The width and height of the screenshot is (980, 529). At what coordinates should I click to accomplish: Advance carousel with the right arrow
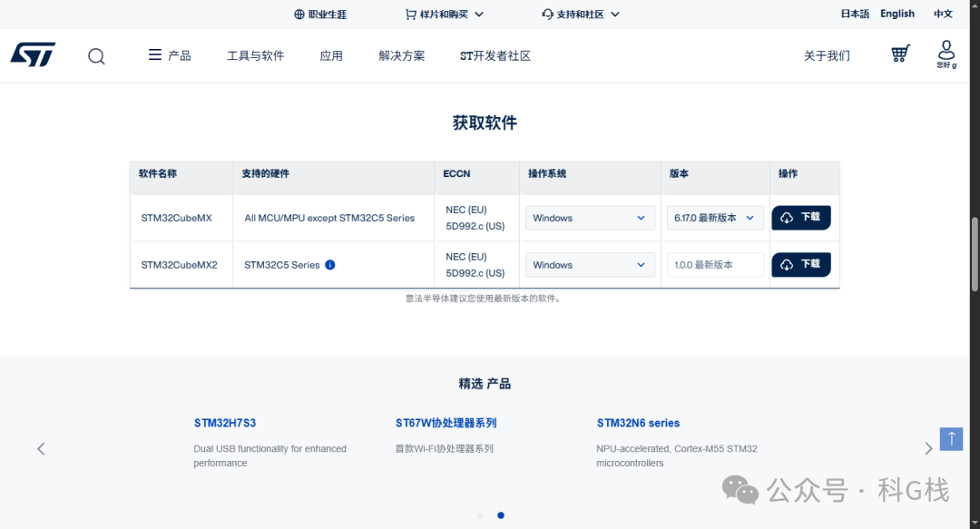928,447
